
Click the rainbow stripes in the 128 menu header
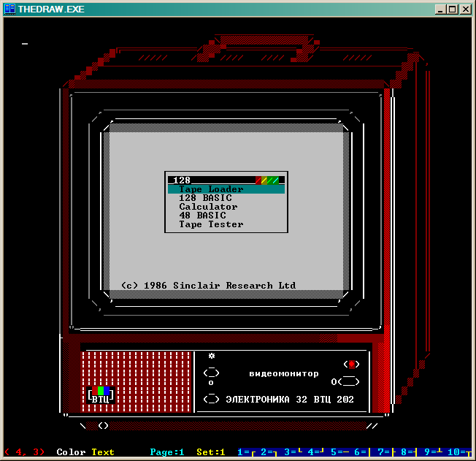coord(267,180)
